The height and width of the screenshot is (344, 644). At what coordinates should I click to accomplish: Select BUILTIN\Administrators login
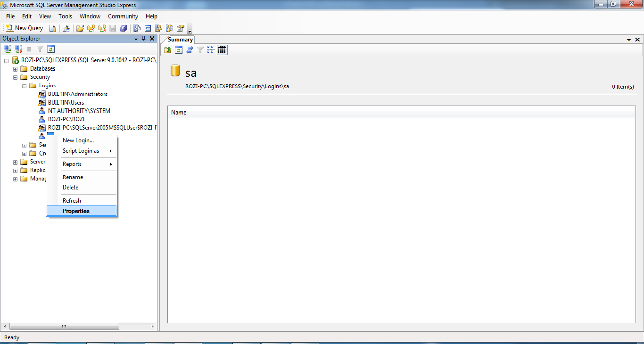[77, 94]
